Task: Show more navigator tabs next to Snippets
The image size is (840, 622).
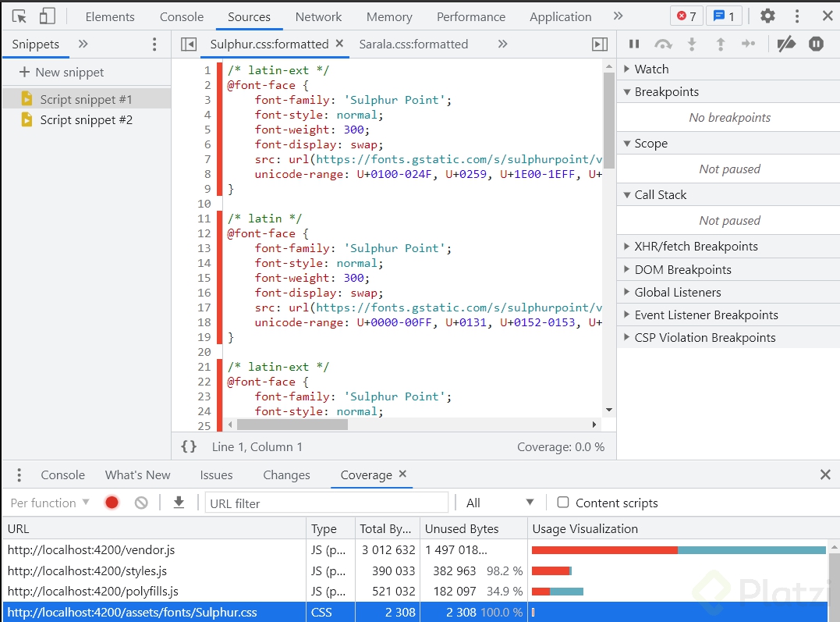Action: pos(83,44)
